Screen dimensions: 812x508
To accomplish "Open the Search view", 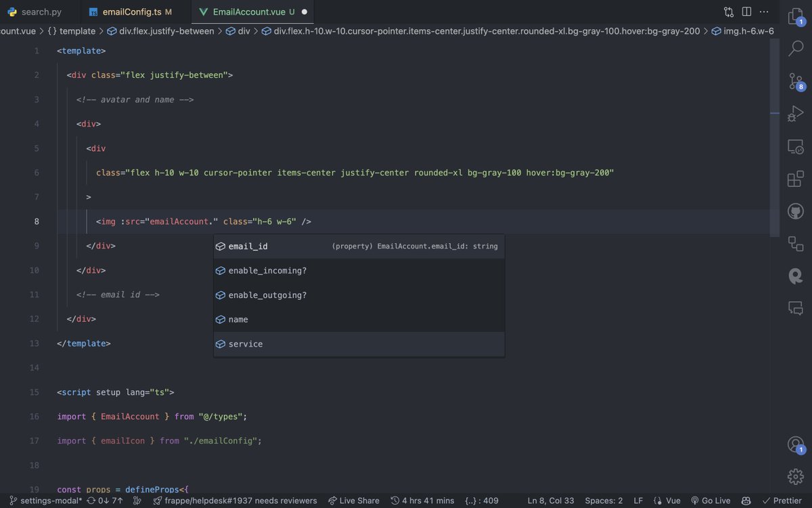I will coord(795,49).
